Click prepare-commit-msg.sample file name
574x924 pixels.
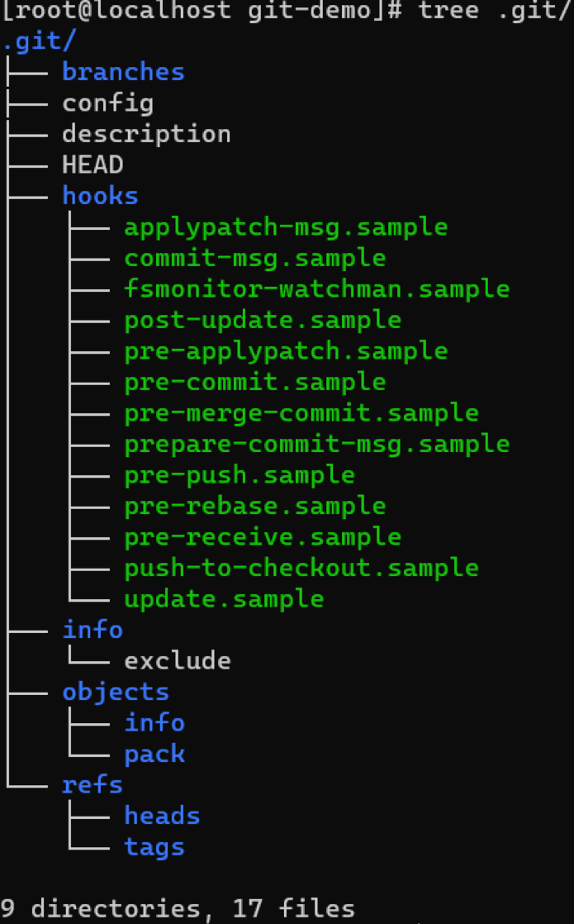[x=317, y=444]
